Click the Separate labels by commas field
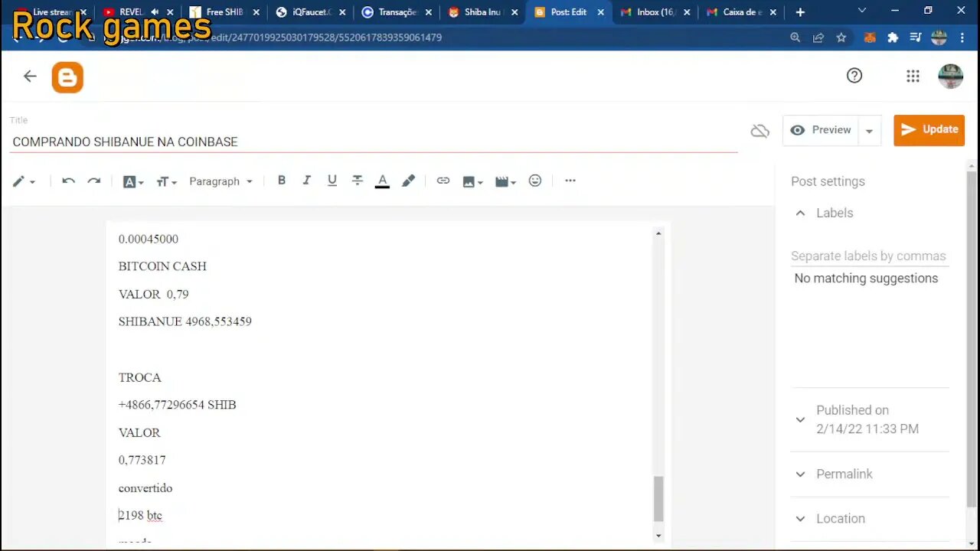Viewport: 980px width, 551px height. click(x=868, y=256)
